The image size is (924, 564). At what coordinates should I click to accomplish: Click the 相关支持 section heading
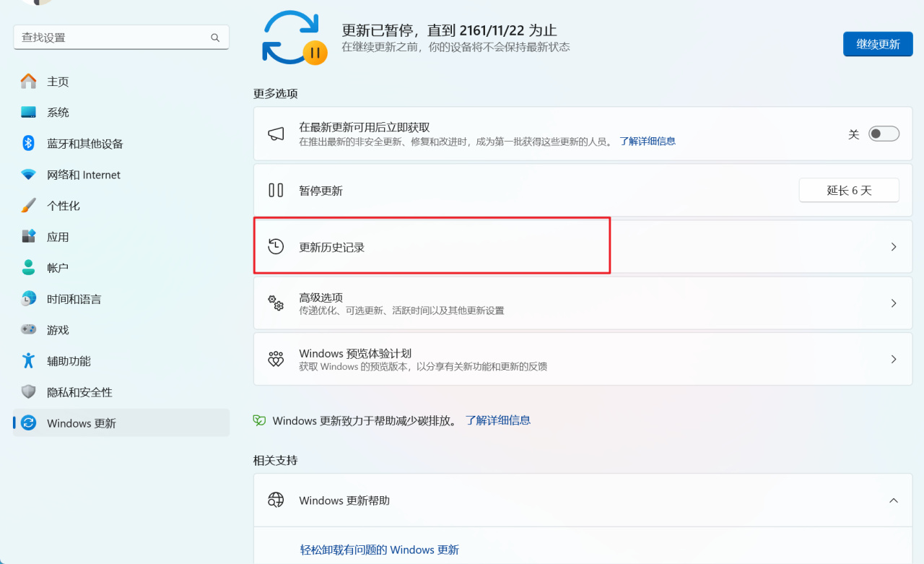click(276, 461)
